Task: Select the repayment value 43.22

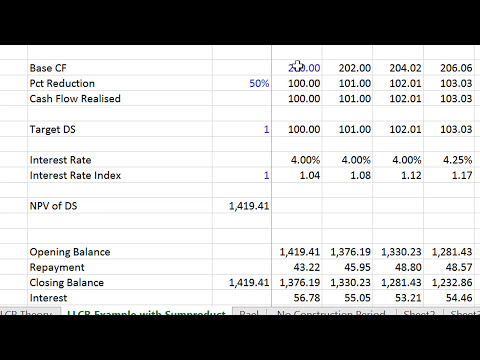Action: [297, 267]
